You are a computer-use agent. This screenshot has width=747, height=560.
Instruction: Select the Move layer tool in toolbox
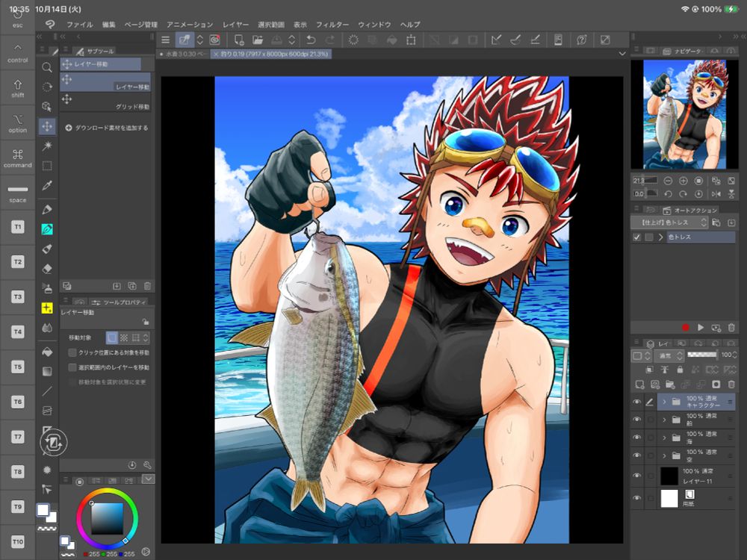click(x=46, y=126)
